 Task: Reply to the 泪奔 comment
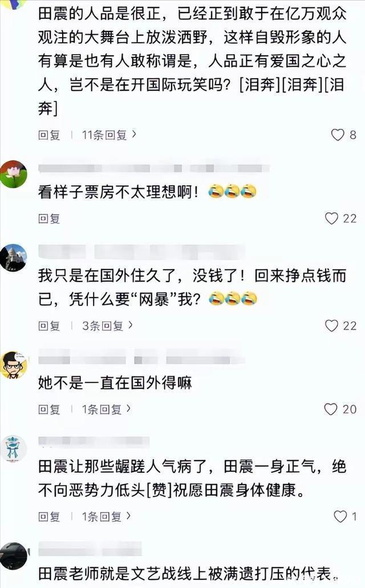point(49,135)
